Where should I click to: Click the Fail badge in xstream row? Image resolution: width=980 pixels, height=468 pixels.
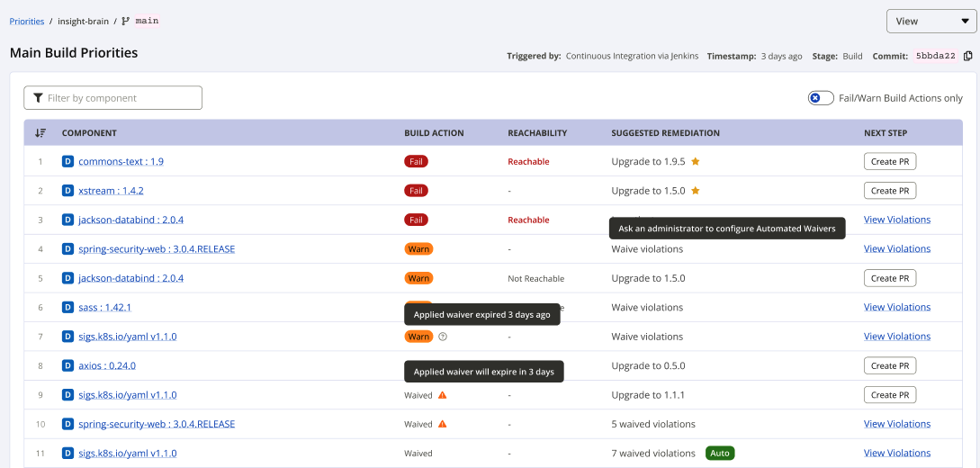[x=417, y=191]
